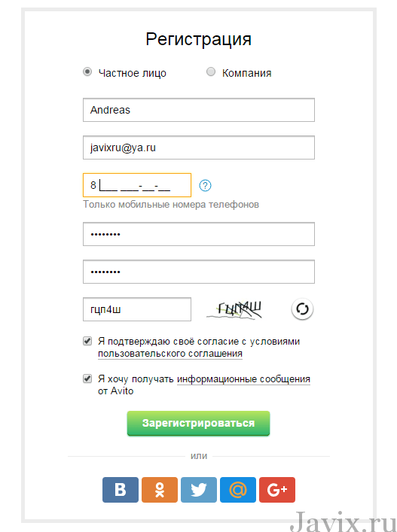
Task: Focus the email field with javixru@ya.ru
Action: (199, 147)
